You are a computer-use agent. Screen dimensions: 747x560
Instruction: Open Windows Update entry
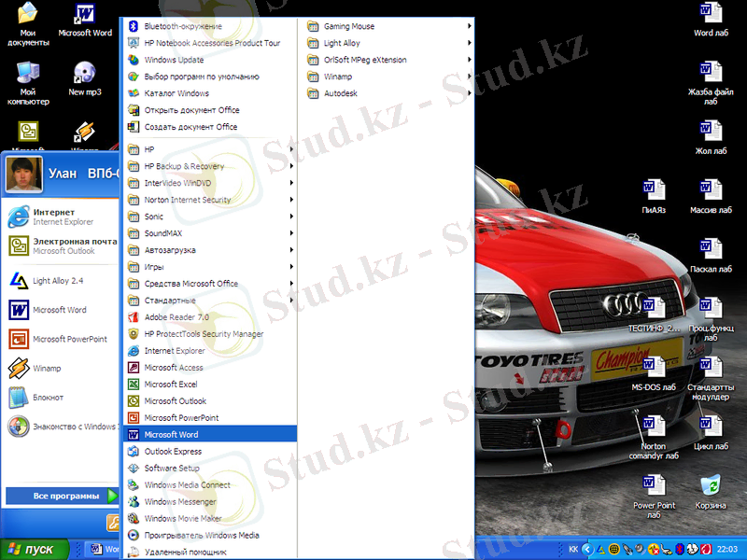(x=174, y=60)
